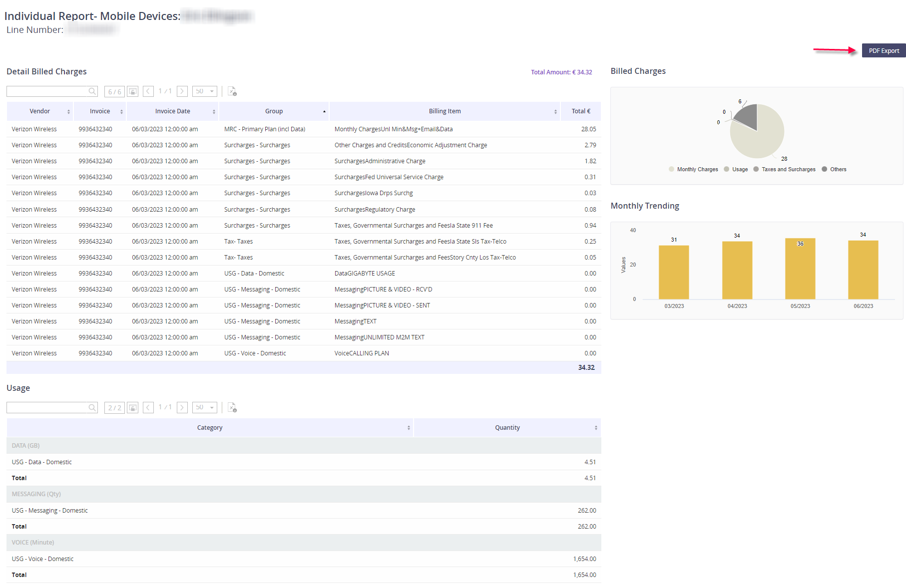Toggle Usage legend item in pie chart
Image resolution: width=906 pixels, height=588 pixels.
tap(736, 169)
